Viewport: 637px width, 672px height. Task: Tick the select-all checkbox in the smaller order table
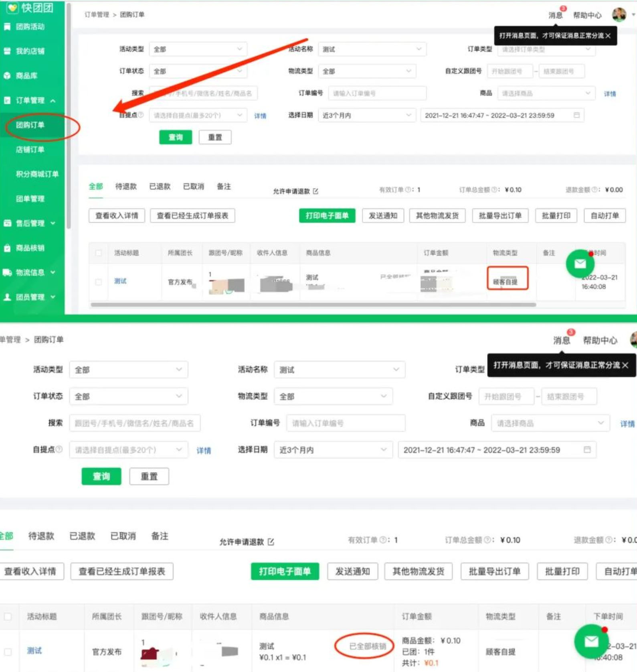(98, 253)
